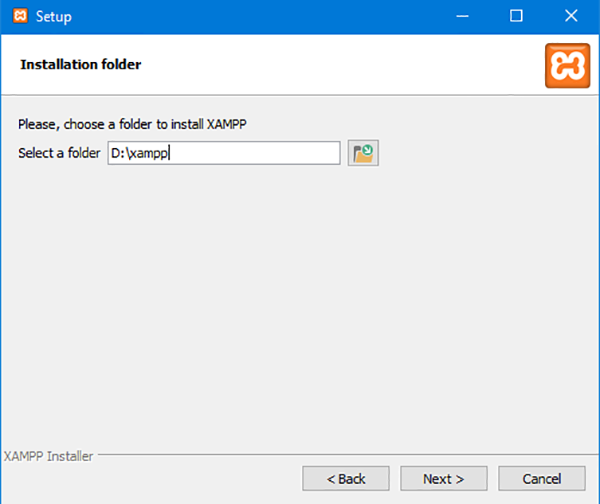Click the 'D:' drive portion of the path
Screen dimensions: 600x504
(x=116, y=153)
